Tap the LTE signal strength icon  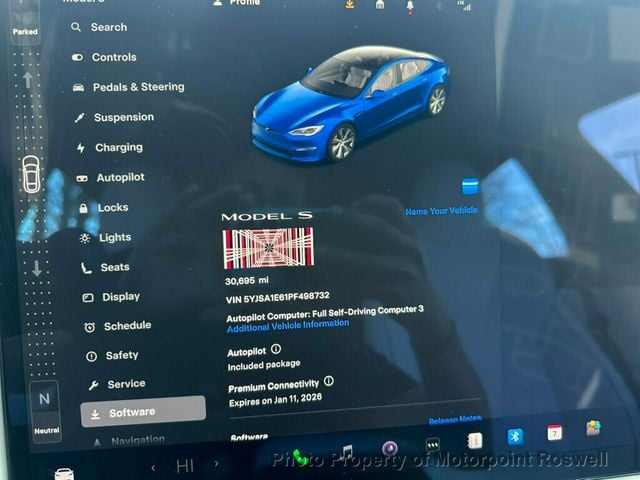pyautogui.click(x=463, y=6)
